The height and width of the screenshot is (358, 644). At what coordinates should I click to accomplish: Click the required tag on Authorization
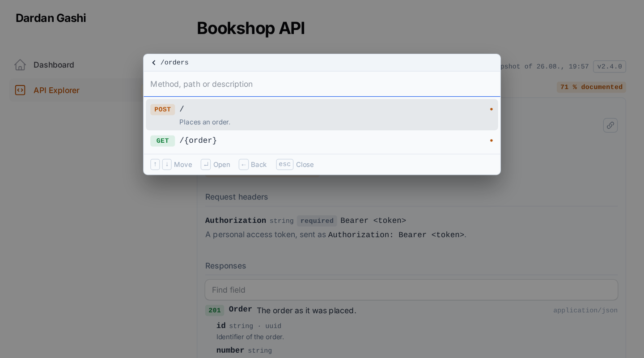click(317, 221)
